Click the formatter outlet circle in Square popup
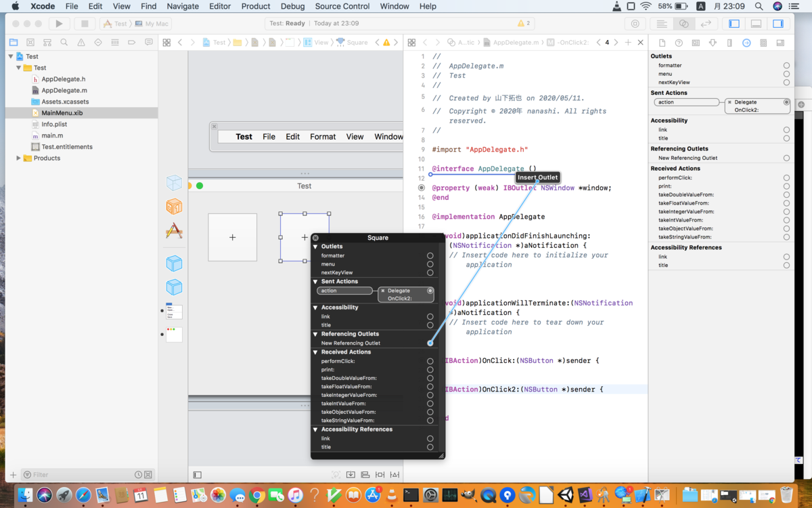Image resolution: width=812 pixels, height=508 pixels. (x=430, y=256)
